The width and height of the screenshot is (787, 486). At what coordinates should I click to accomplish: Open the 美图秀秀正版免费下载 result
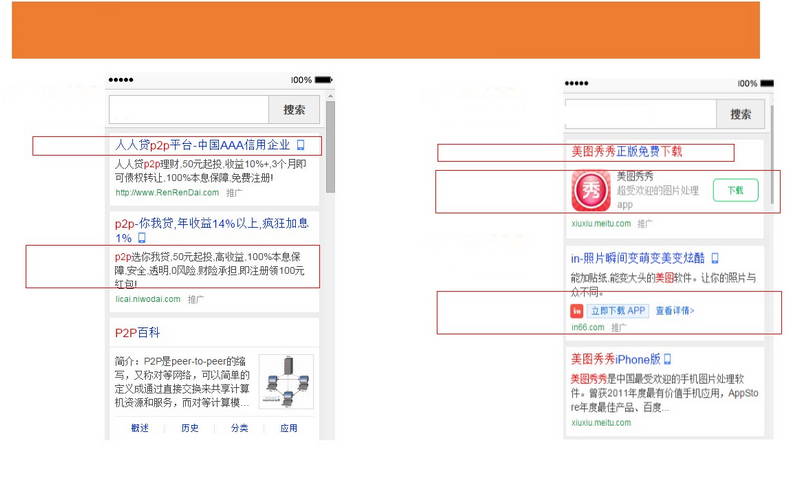[627, 151]
